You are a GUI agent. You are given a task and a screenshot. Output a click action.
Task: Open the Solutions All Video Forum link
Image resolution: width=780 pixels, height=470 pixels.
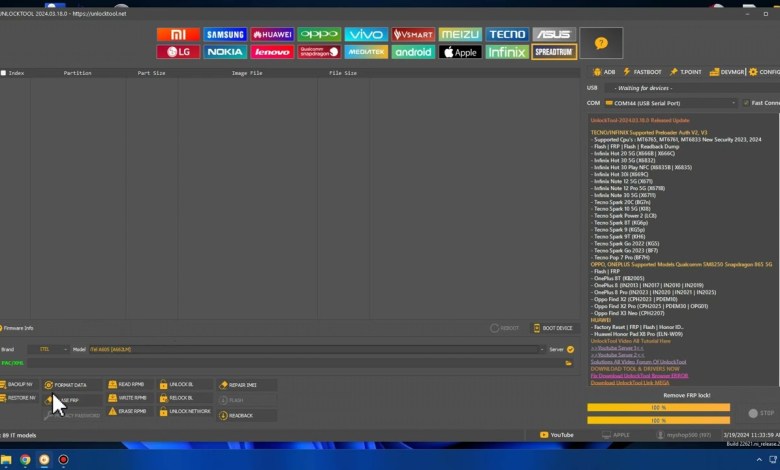638,362
